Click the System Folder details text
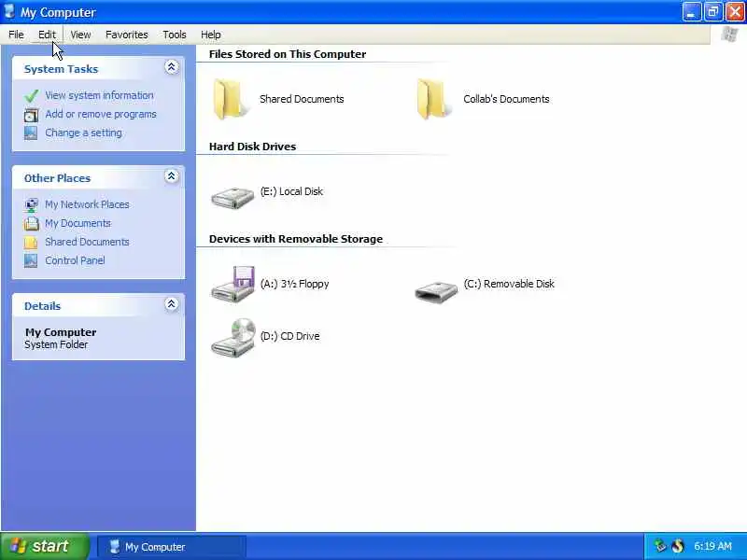 click(56, 344)
